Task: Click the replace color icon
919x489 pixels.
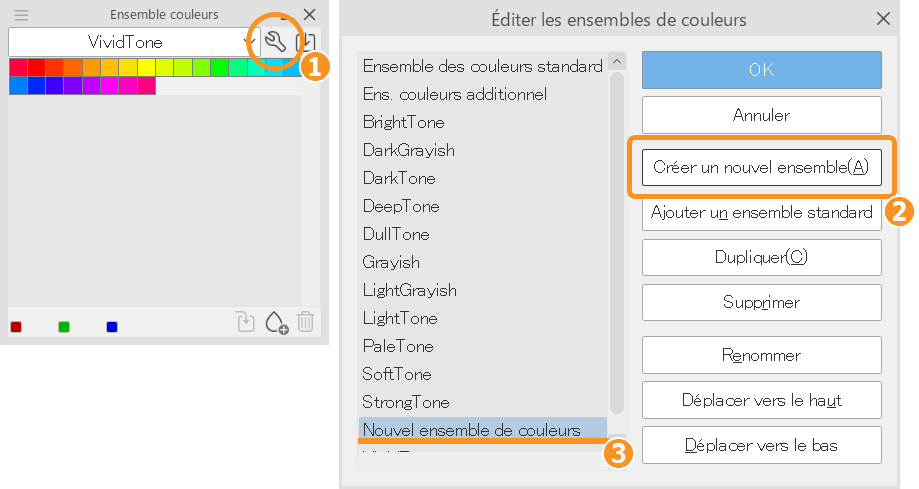Action: [245, 322]
